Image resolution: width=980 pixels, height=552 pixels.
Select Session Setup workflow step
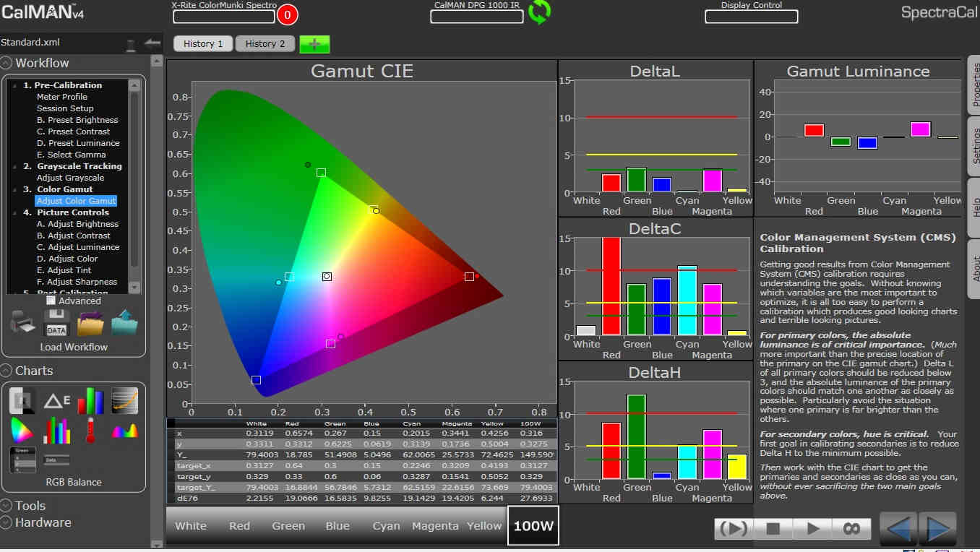tap(65, 108)
